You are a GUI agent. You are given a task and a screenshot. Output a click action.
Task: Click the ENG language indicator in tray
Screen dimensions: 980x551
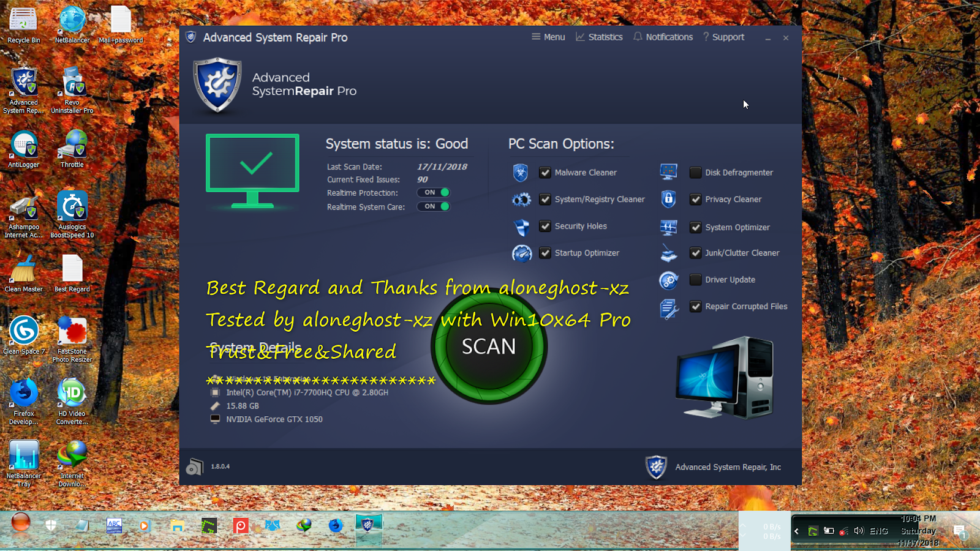click(879, 531)
